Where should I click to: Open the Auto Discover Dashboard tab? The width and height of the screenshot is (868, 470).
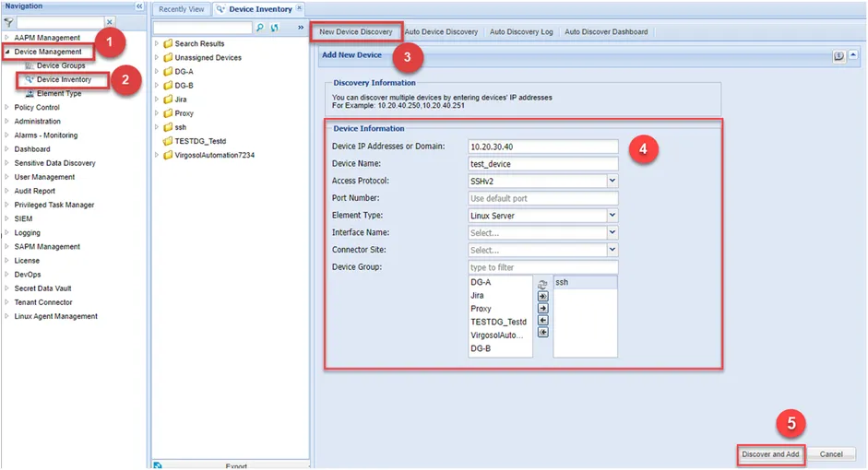(606, 31)
